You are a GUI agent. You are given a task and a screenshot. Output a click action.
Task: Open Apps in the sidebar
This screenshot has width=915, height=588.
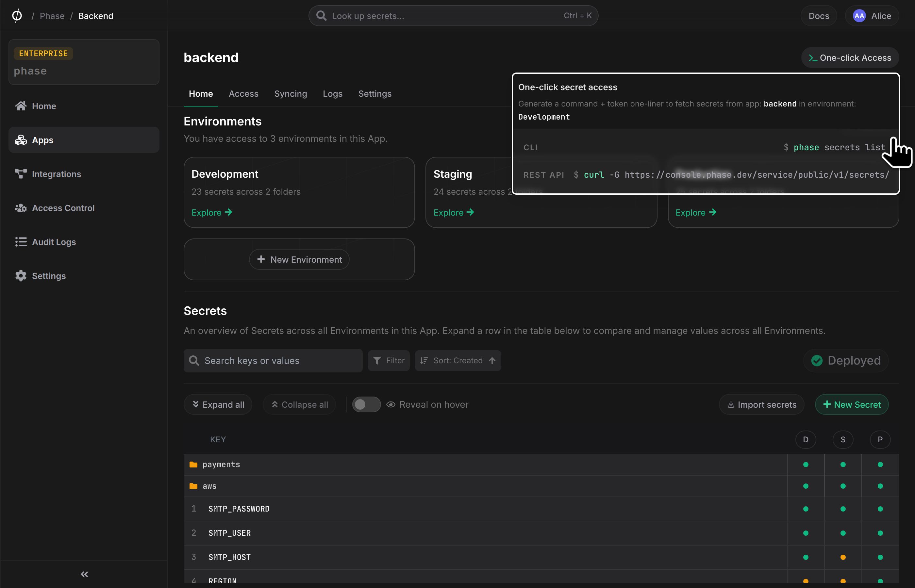click(84, 140)
